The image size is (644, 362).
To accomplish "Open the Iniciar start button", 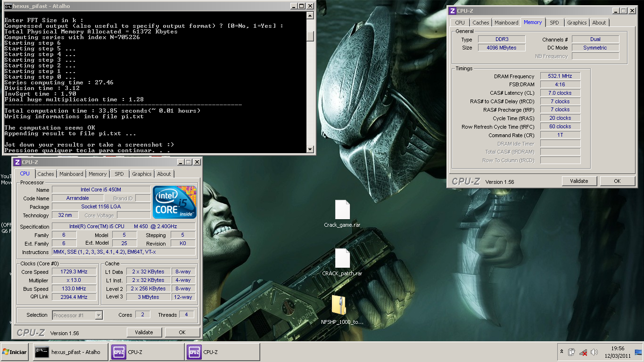I will click(x=15, y=352).
